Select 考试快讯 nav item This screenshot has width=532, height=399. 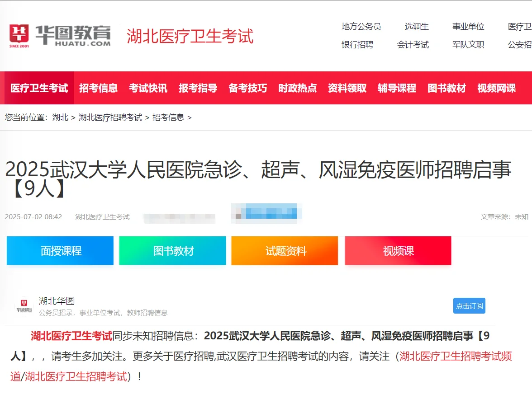point(148,88)
